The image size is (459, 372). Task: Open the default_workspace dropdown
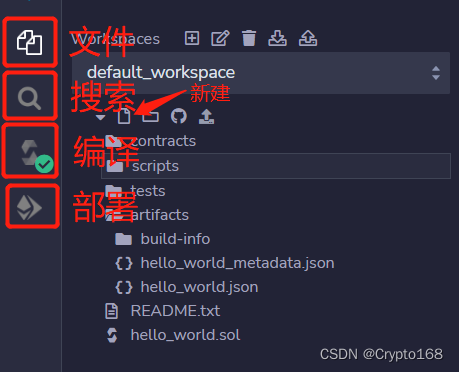(261, 73)
